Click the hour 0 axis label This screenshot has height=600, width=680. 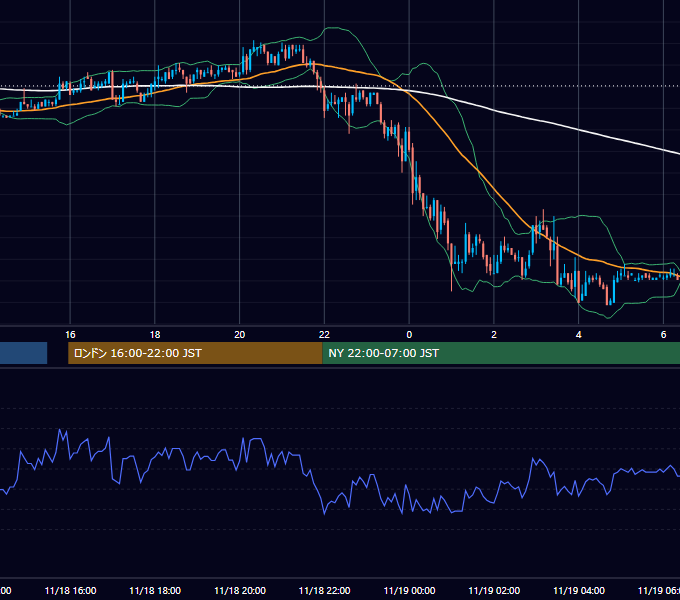tap(409, 335)
